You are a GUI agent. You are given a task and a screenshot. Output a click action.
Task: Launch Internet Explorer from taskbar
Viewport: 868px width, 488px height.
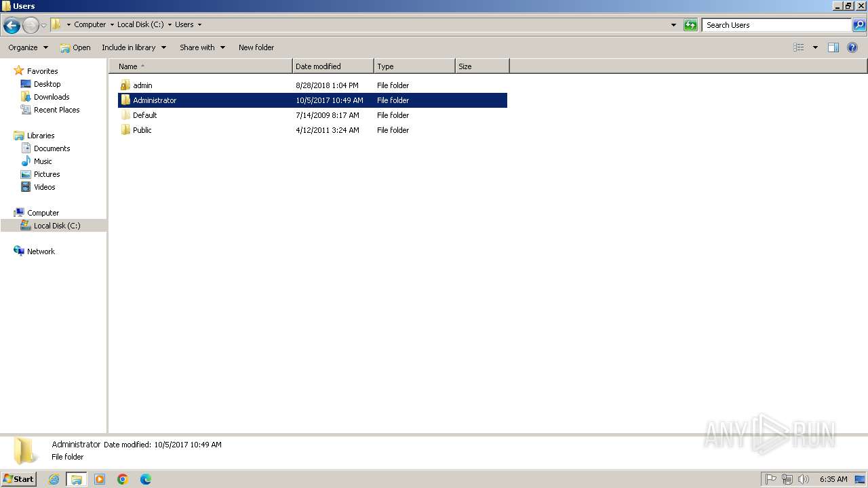(54, 479)
